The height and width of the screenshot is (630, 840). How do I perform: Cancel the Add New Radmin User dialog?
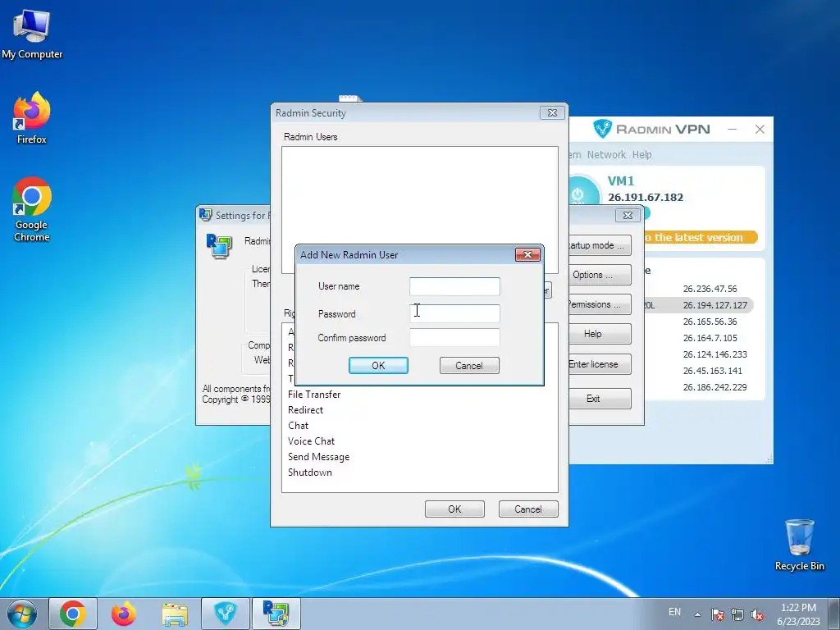[469, 365]
